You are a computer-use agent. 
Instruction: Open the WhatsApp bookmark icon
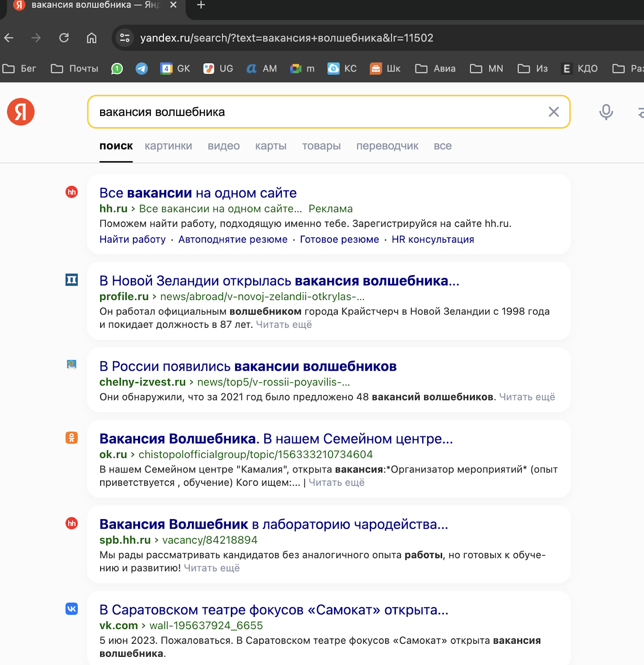tap(117, 69)
